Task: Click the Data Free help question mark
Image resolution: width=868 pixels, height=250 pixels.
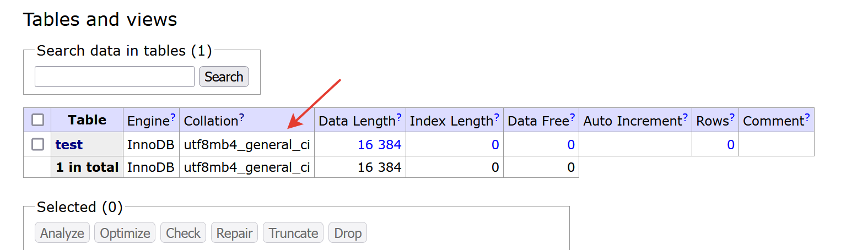Action: pos(572,117)
